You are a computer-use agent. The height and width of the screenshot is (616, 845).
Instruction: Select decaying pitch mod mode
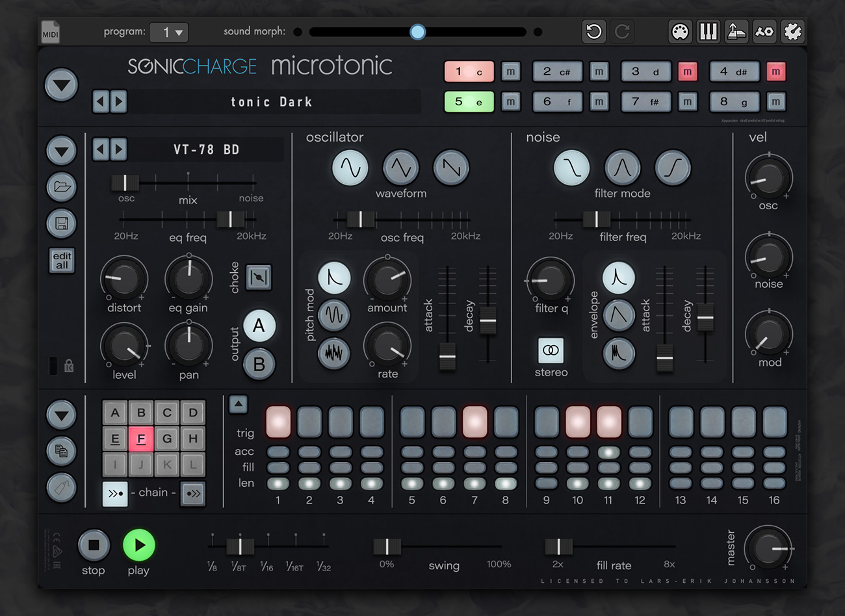click(x=334, y=277)
